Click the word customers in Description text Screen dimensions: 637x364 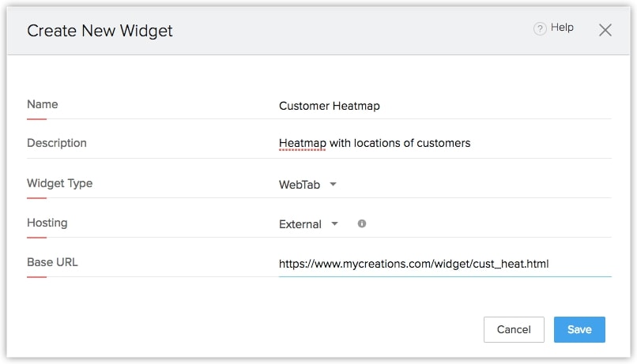[x=445, y=143]
